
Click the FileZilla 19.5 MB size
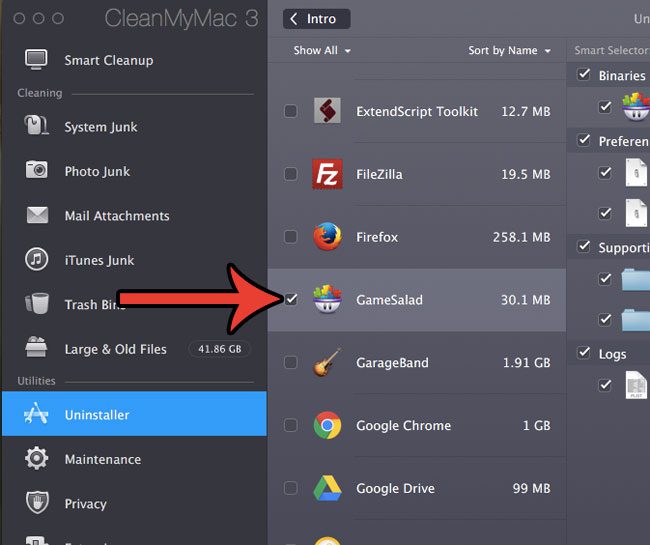pyautogui.click(x=526, y=174)
